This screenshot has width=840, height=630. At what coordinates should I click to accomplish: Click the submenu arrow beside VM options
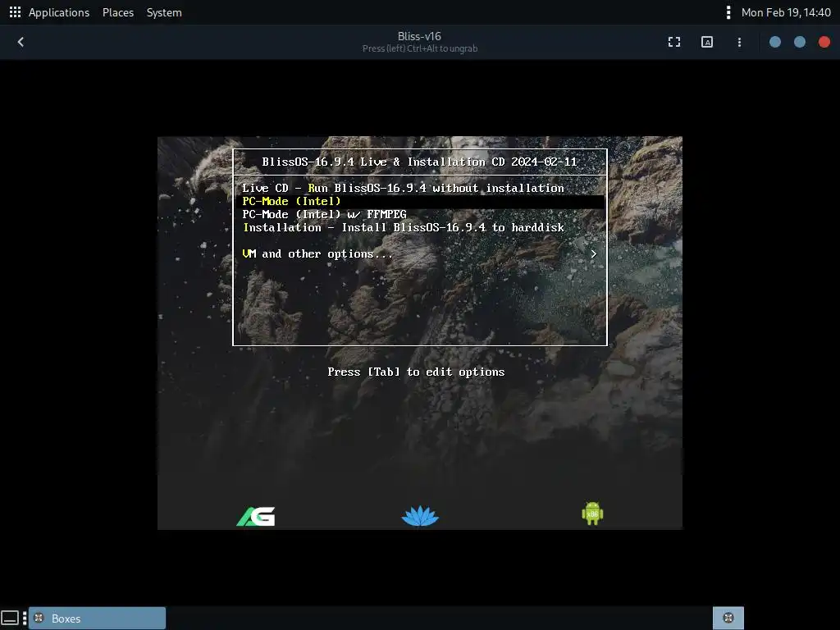click(593, 254)
